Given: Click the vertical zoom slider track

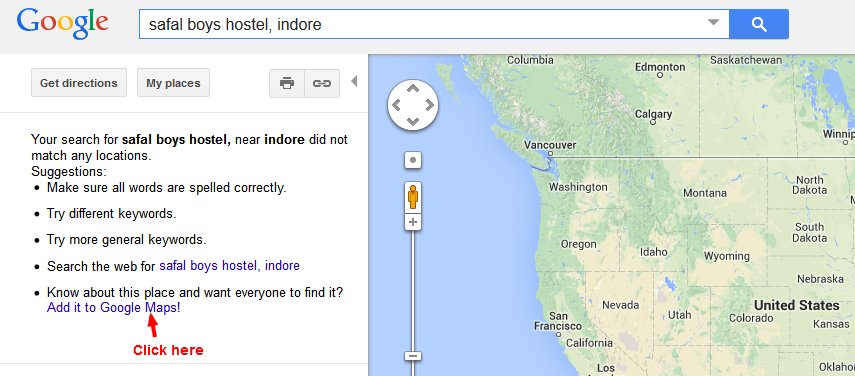Looking at the screenshot, I should [x=413, y=290].
